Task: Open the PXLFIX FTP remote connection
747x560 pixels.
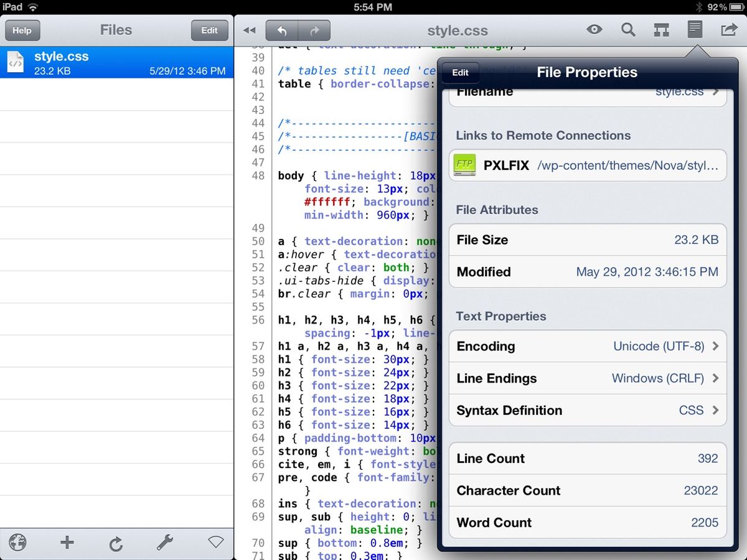Action: pyautogui.click(x=587, y=165)
